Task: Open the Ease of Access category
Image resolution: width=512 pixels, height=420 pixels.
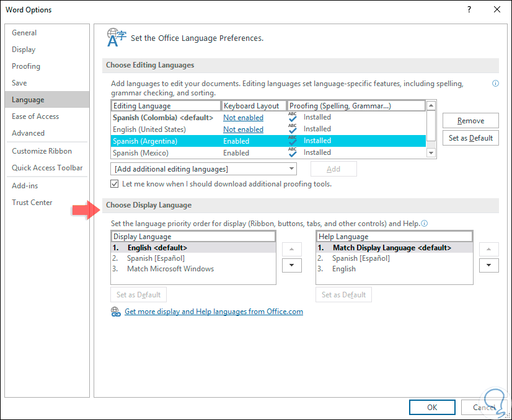Action: pyautogui.click(x=47, y=116)
